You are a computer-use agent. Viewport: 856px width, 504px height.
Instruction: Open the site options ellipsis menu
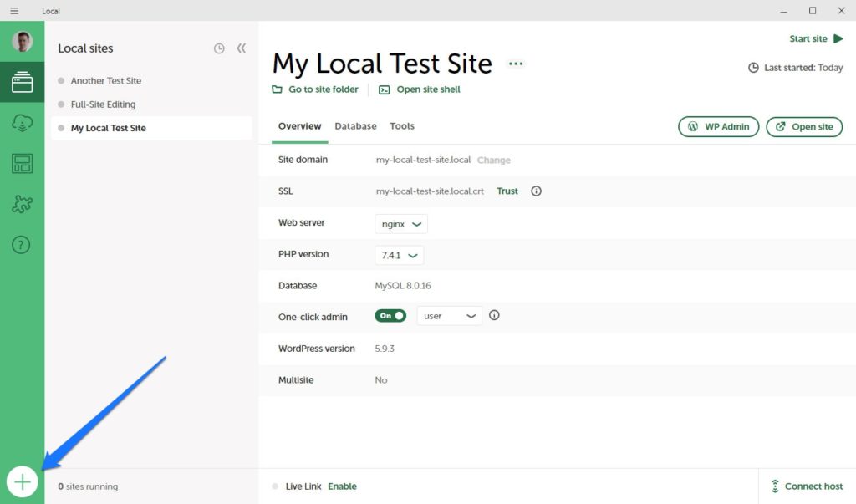point(515,64)
